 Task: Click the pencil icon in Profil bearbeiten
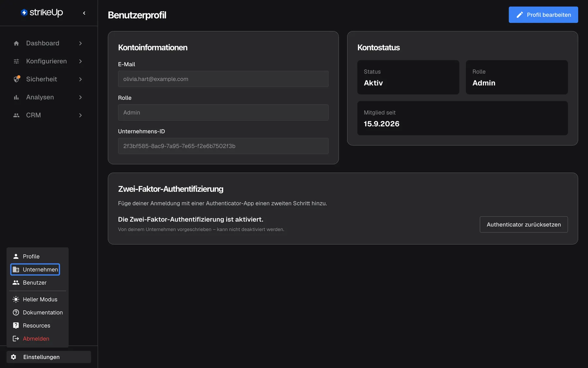[x=520, y=15]
